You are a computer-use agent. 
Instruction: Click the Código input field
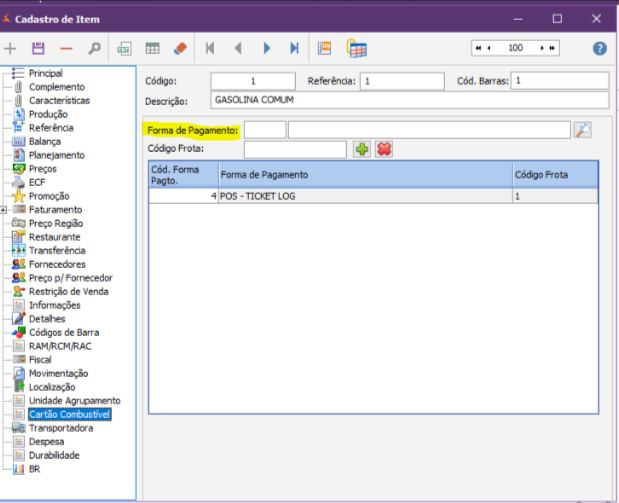253,81
